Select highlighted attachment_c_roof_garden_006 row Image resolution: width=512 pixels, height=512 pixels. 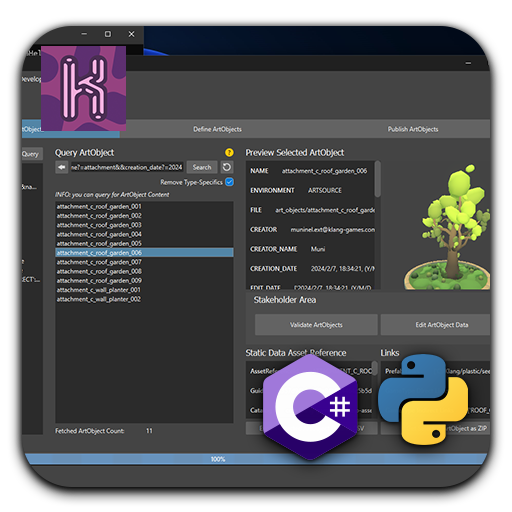144,252
